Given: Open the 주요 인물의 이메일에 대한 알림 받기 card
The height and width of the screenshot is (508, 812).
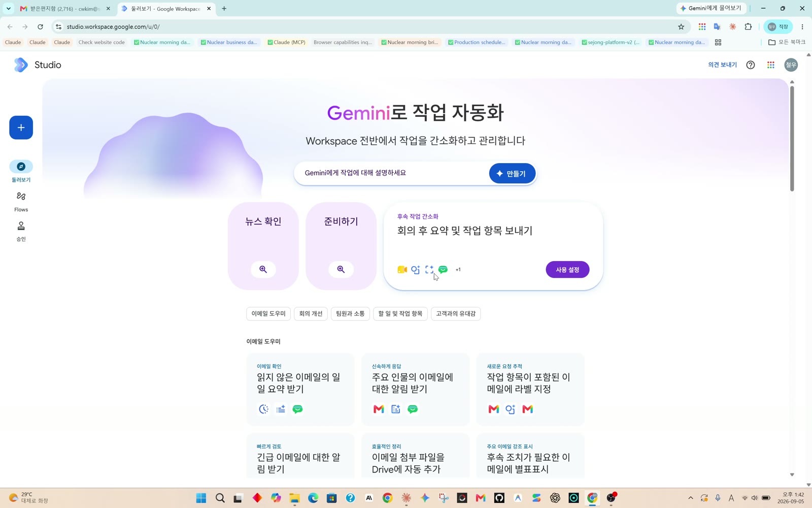Looking at the screenshot, I should tap(415, 389).
